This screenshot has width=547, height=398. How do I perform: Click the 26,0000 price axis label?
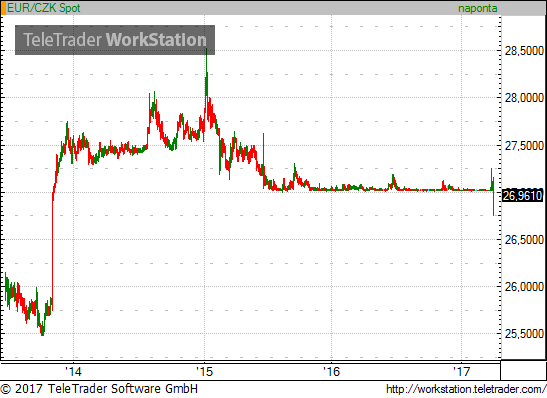(x=524, y=287)
